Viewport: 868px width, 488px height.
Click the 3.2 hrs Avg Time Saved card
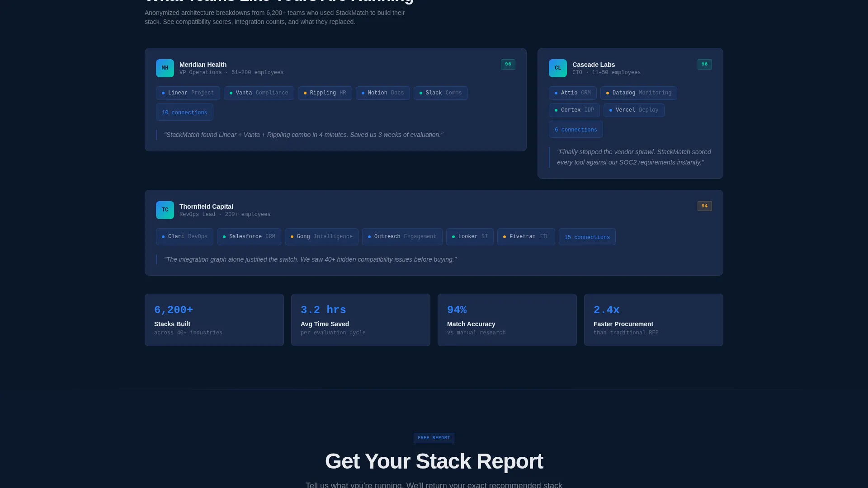[x=361, y=320]
